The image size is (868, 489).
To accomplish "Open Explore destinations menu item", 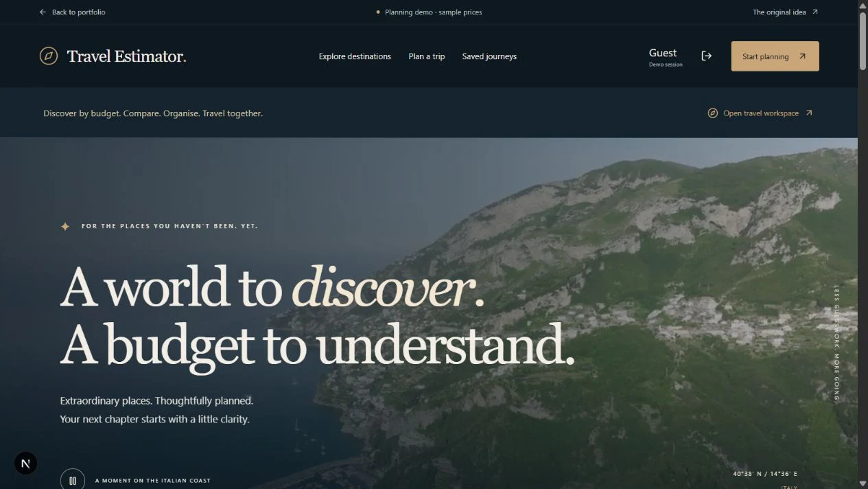I will (x=355, y=56).
